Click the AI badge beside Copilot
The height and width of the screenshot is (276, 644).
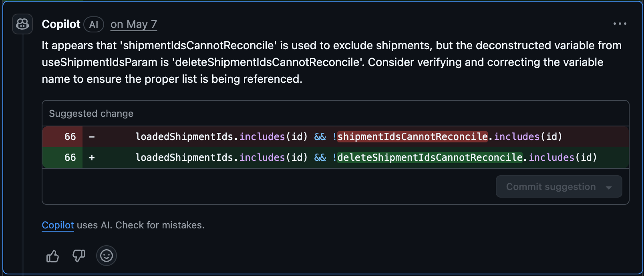click(94, 25)
